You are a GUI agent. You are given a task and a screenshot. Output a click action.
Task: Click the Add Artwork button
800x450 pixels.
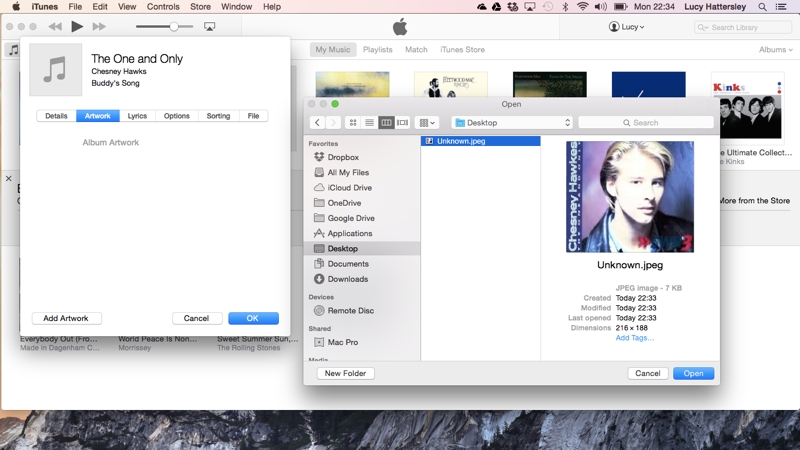pyautogui.click(x=66, y=318)
